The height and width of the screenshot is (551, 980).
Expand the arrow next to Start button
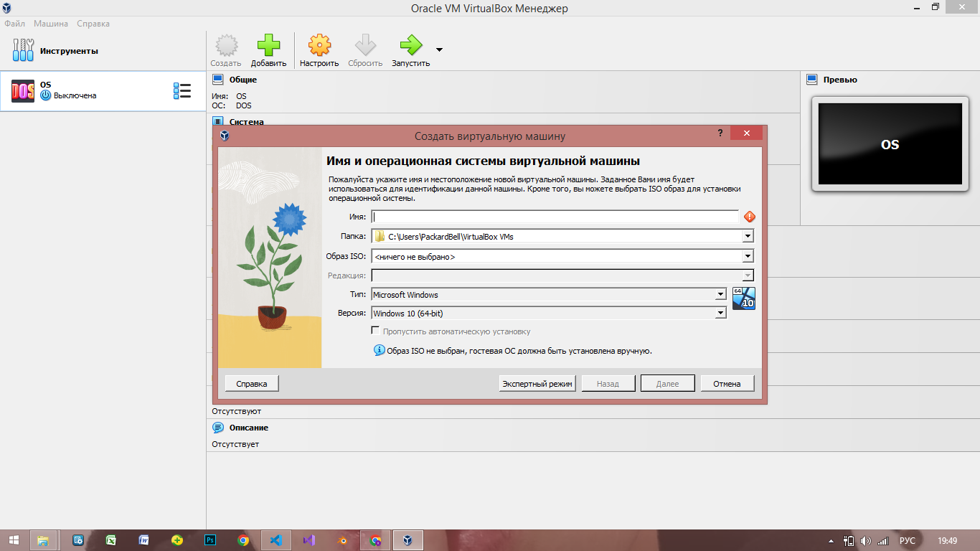(439, 50)
